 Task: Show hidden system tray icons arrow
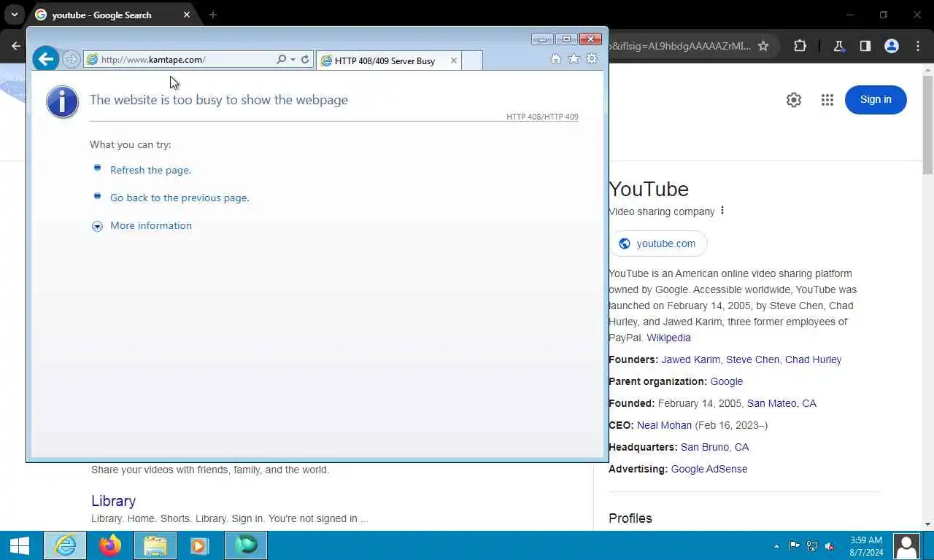click(776, 545)
